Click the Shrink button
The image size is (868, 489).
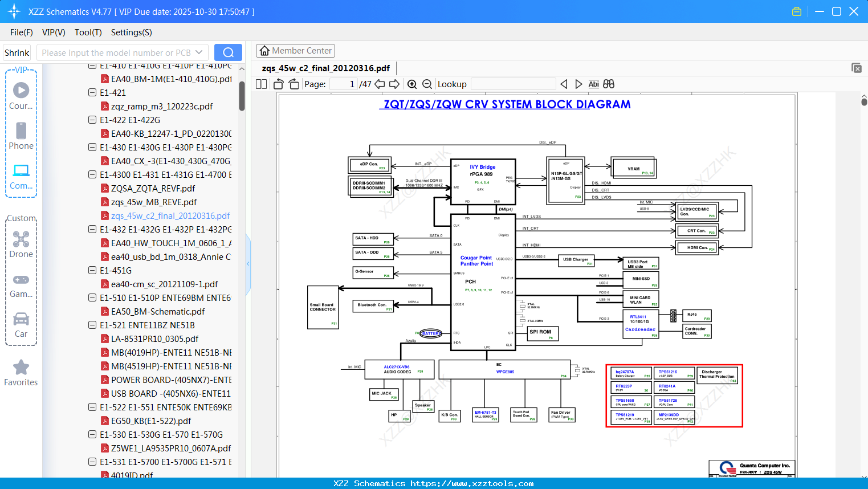click(17, 52)
